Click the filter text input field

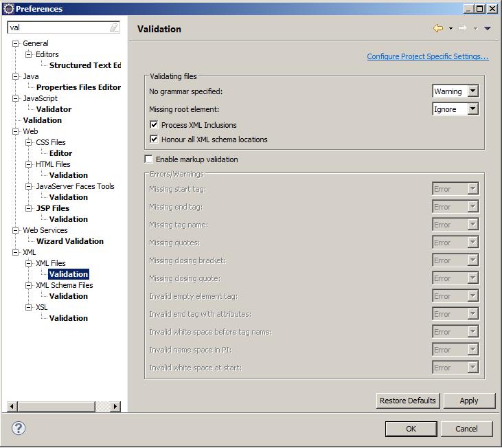tap(58, 28)
